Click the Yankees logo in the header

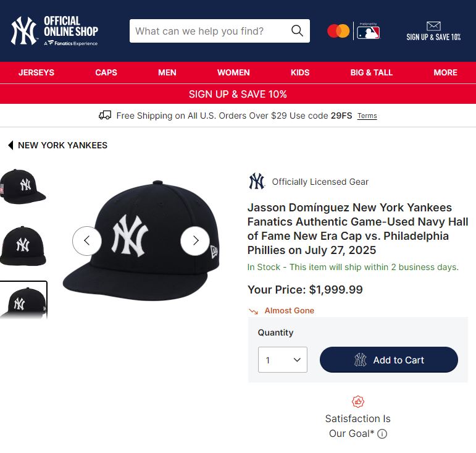[x=24, y=31]
